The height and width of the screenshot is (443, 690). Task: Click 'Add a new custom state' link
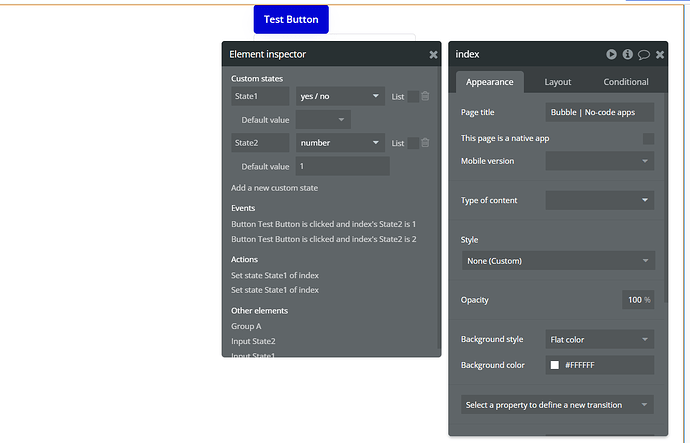[274, 188]
